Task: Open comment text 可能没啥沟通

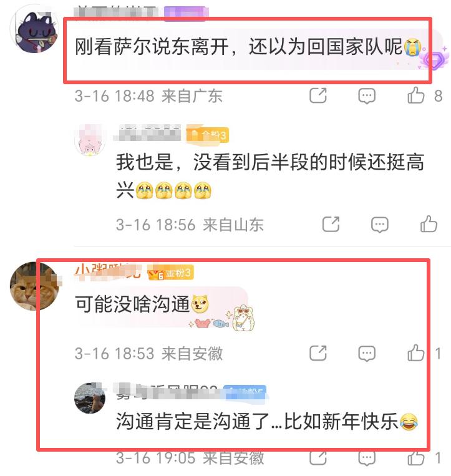Action: 133,304
